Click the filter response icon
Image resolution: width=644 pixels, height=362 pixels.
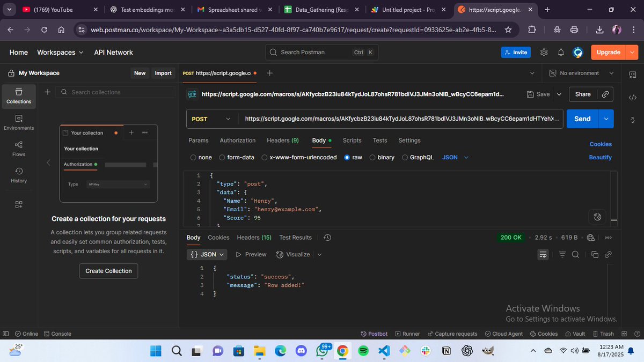(562, 254)
